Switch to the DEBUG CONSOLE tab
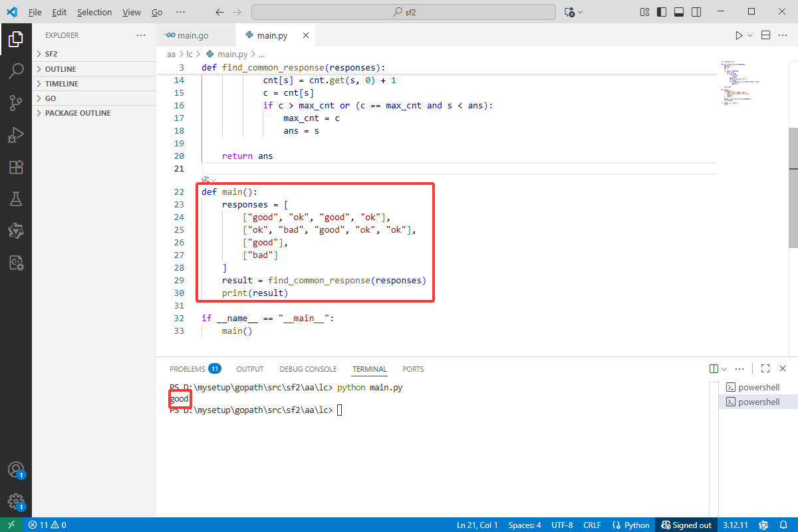Viewport: 798px width, 532px height. click(308, 368)
